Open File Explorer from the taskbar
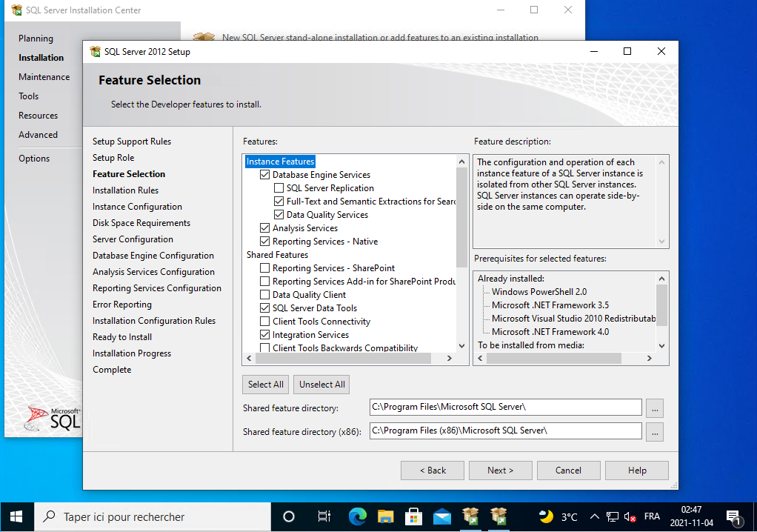757x532 pixels. [x=385, y=516]
